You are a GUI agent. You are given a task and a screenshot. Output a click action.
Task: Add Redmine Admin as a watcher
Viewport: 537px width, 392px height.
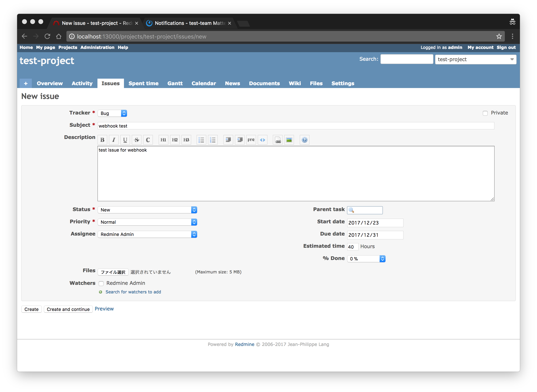(101, 284)
